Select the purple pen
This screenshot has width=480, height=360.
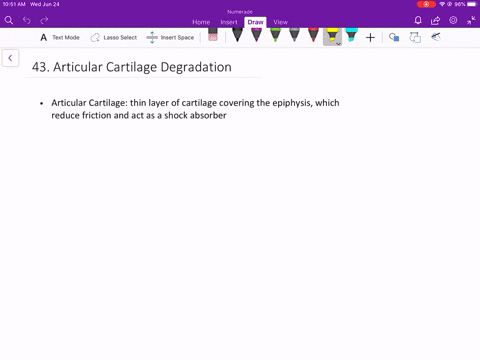point(256,35)
